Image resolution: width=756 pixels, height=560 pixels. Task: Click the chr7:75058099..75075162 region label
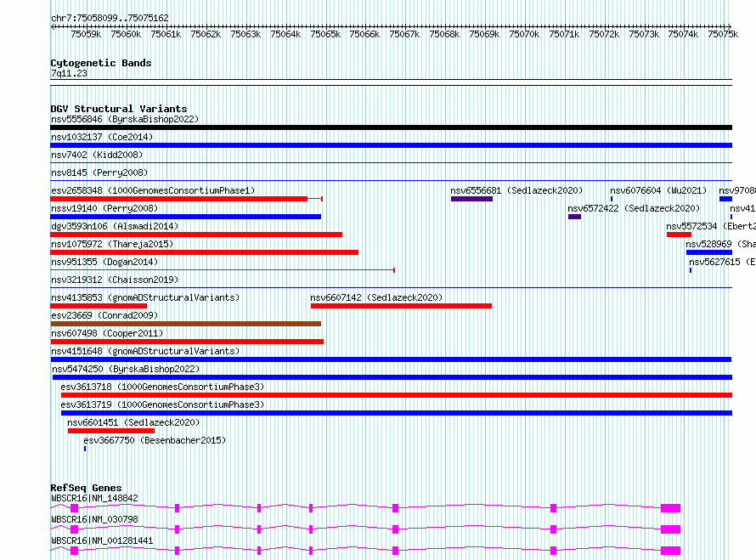pos(110,18)
